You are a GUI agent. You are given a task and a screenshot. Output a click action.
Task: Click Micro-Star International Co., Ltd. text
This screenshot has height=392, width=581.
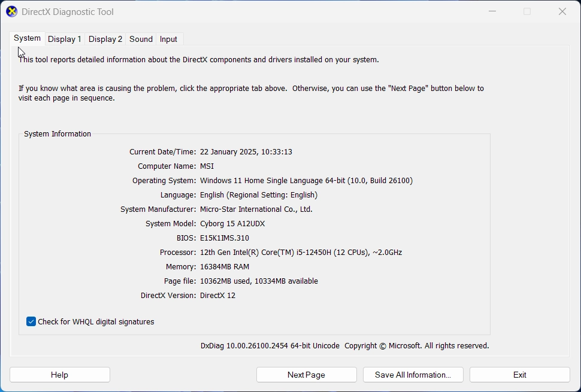tap(256, 209)
